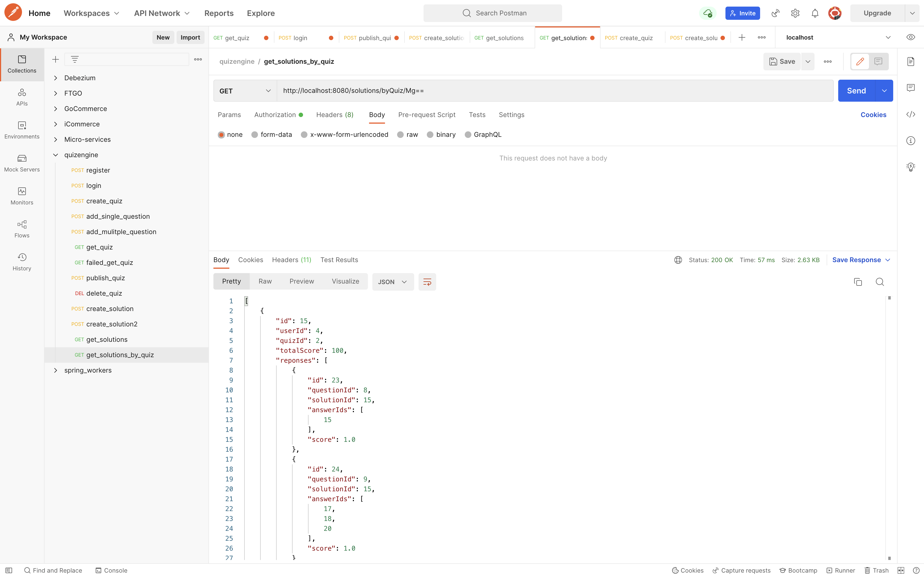Open the environment quick look eye icon

[911, 37]
